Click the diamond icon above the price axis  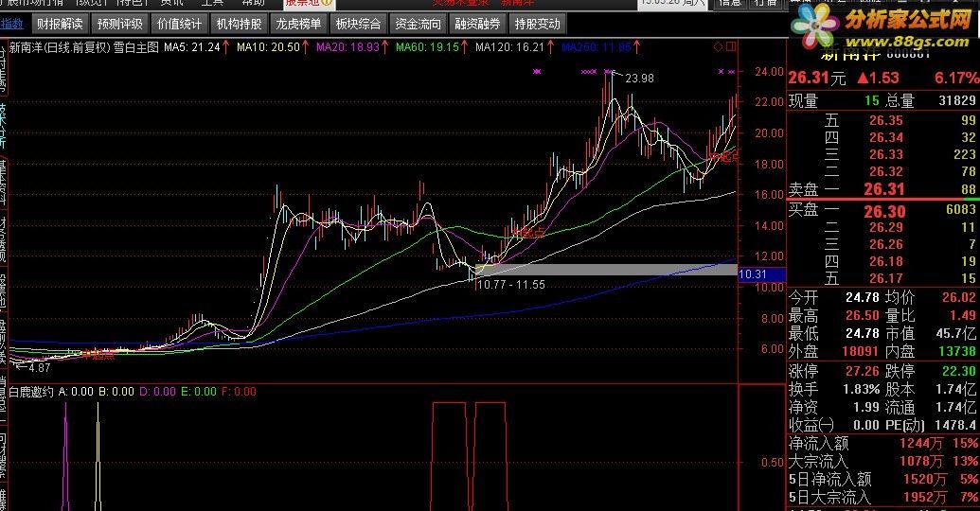[x=718, y=47]
